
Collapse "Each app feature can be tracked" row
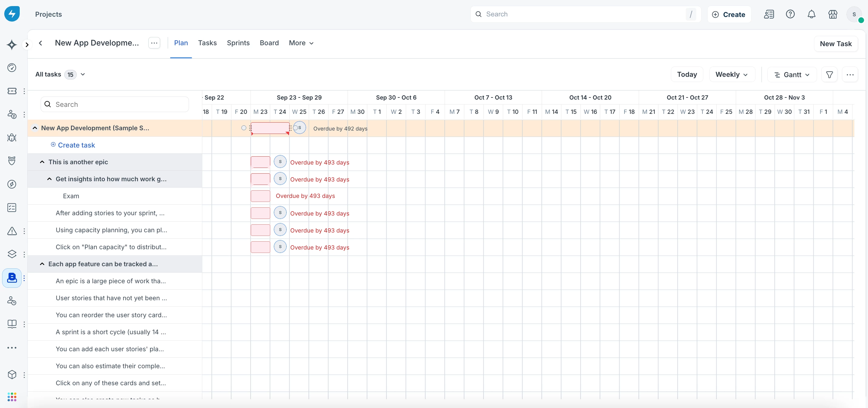42,264
